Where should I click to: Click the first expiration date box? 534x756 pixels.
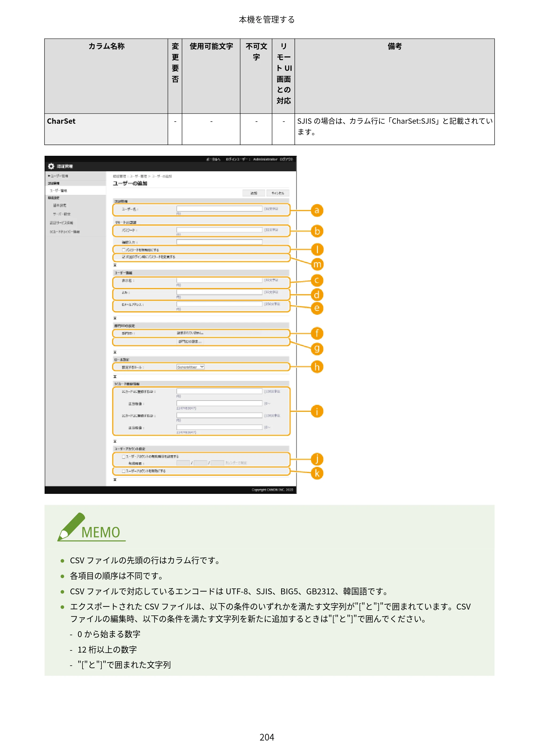click(183, 463)
